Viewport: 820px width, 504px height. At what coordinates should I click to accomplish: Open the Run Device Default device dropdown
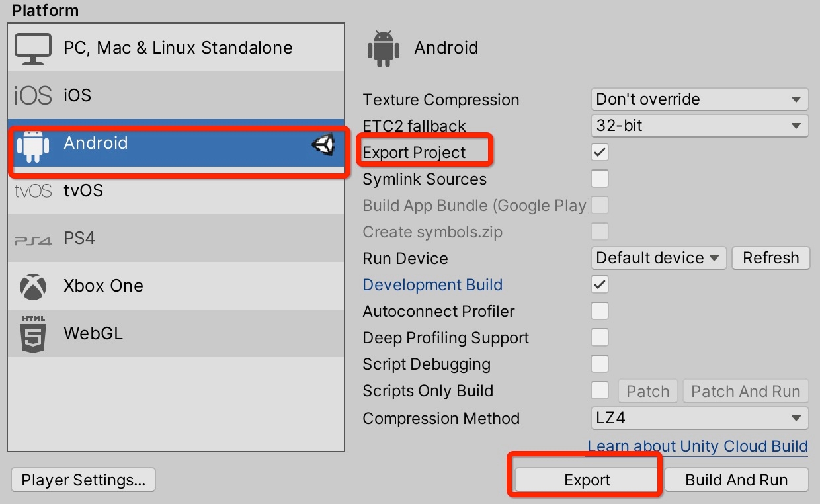[x=658, y=258]
